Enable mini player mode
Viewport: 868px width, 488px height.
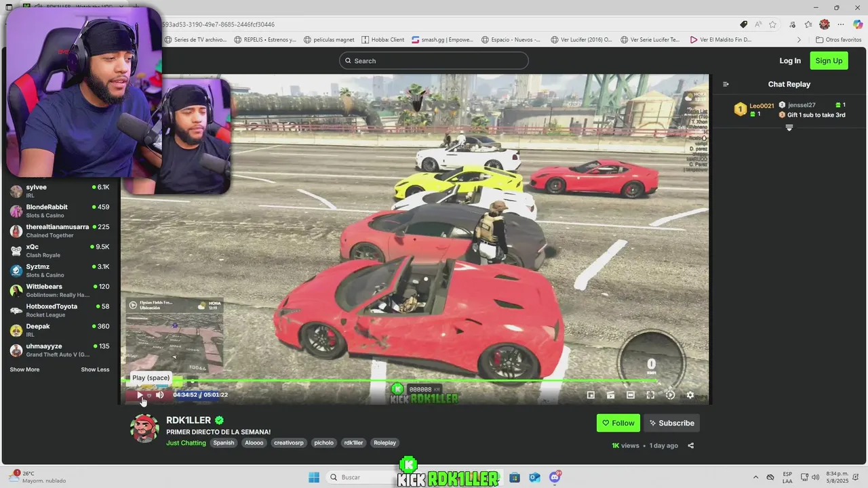tap(591, 395)
